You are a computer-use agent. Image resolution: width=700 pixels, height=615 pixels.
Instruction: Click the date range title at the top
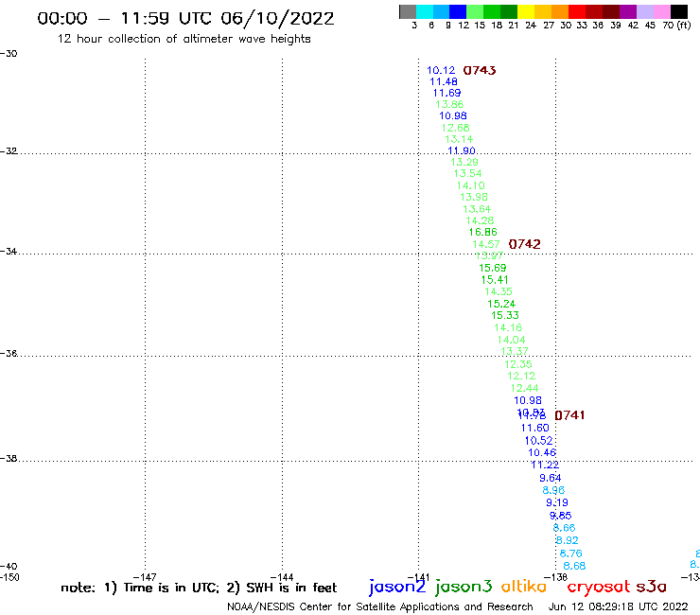[185, 19]
